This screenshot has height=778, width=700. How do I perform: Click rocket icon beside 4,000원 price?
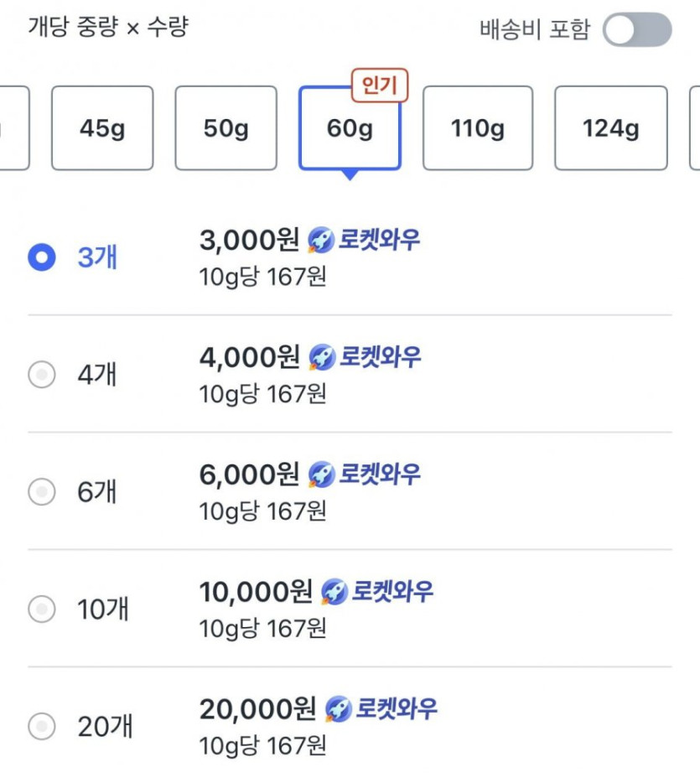point(322,358)
